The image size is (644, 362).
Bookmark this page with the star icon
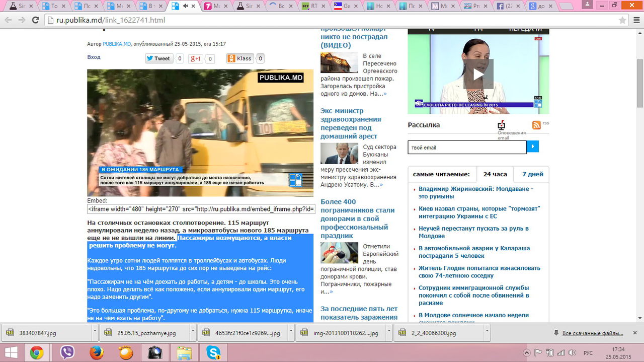click(x=622, y=20)
